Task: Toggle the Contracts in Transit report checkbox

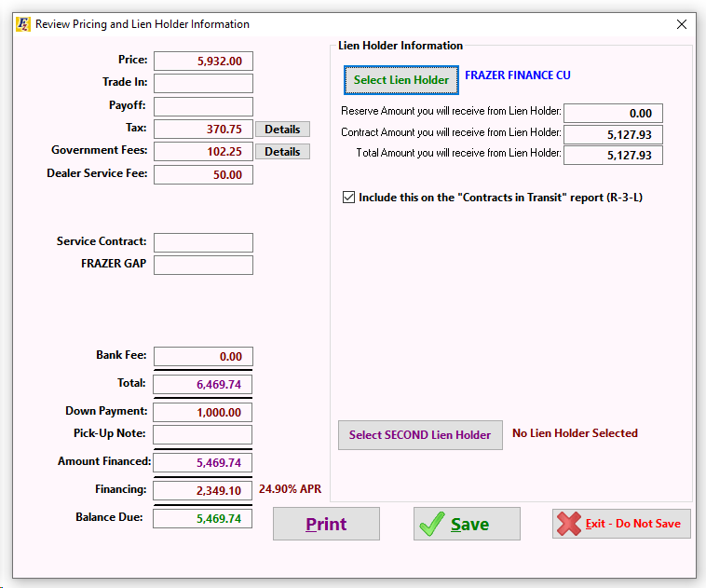Action: [348, 198]
